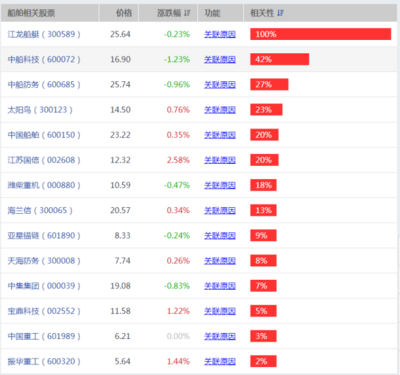Open stock 太阳鸟 (300123)

coord(40,110)
